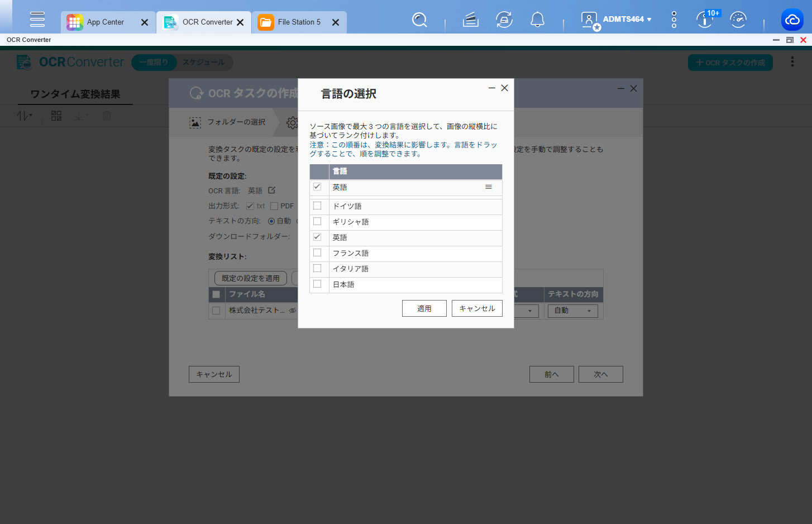Image resolution: width=812 pixels, height=524 pixels.
Task: Close the 言語の選択 dialog with X
Action: pos(504,88)
